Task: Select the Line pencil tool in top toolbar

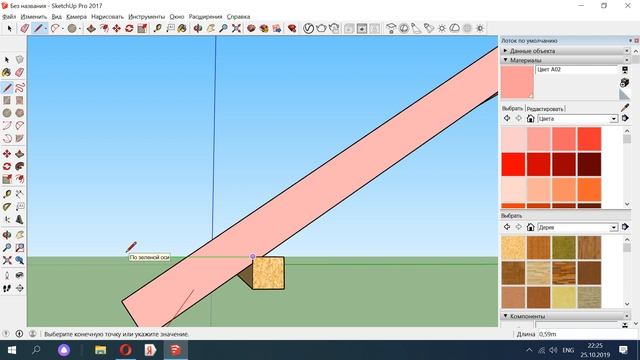Action: pos(38,28)
